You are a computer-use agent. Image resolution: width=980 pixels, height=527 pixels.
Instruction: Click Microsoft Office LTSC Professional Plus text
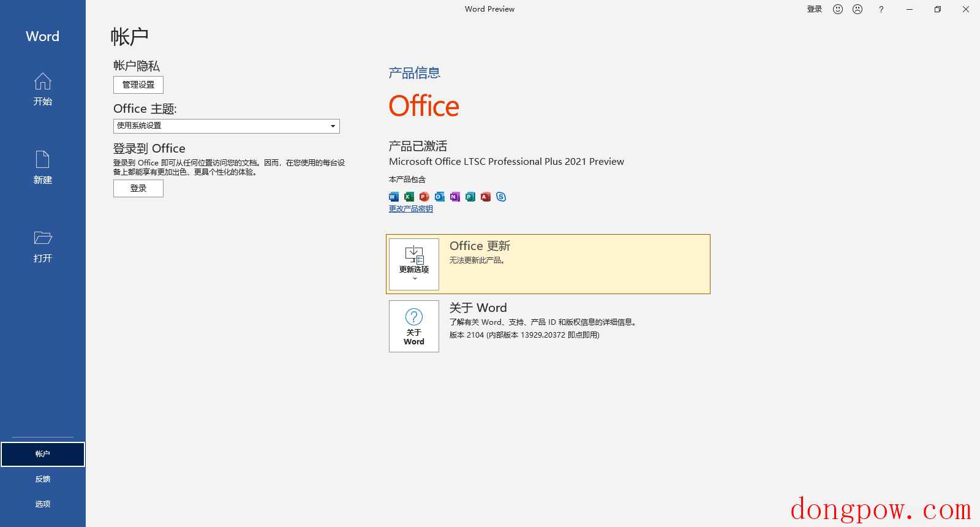click(x=507, y=162)
